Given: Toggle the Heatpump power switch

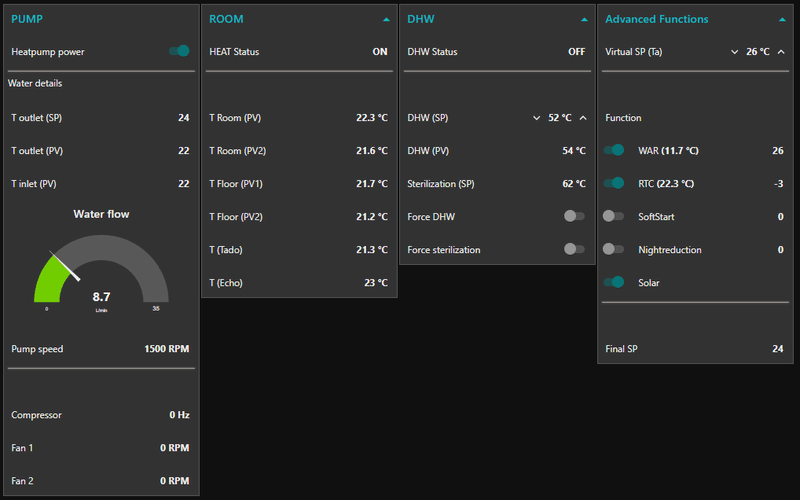Looking at the screenshot, I should click(x=179, y=51).
